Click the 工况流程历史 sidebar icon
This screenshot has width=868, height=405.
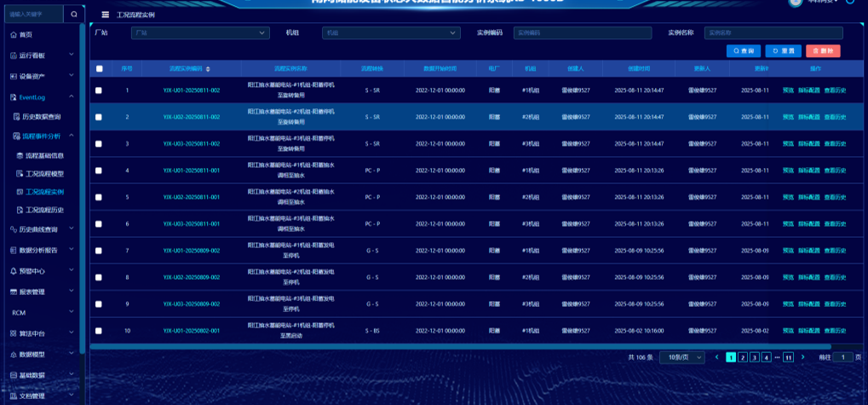point(20,210)
